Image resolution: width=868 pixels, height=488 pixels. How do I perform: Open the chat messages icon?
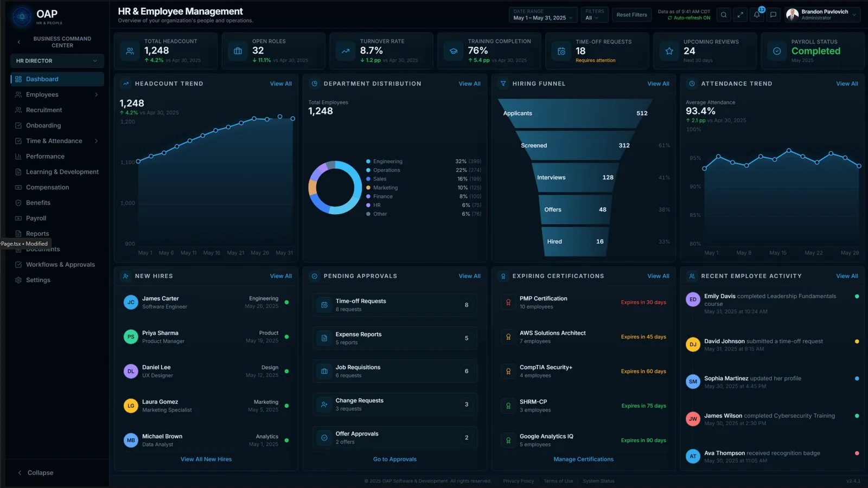pyautogui.click(x=774, y=15)
